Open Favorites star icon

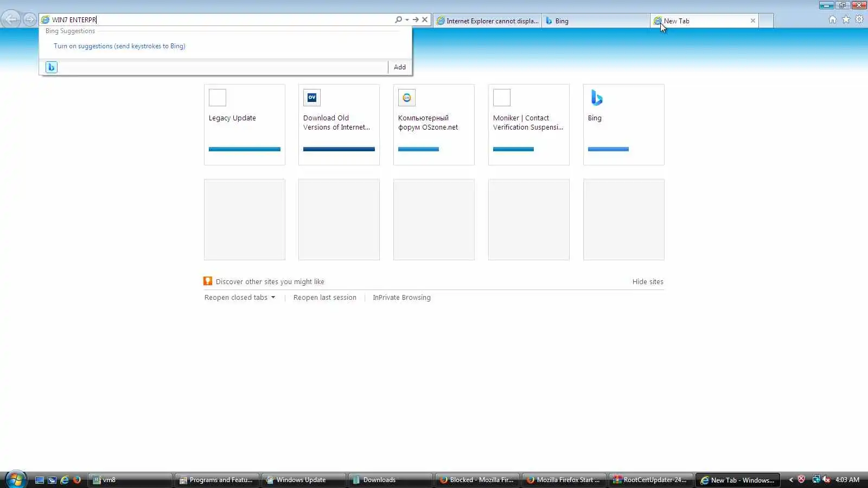pyautogui.click(x=846, y=20)
